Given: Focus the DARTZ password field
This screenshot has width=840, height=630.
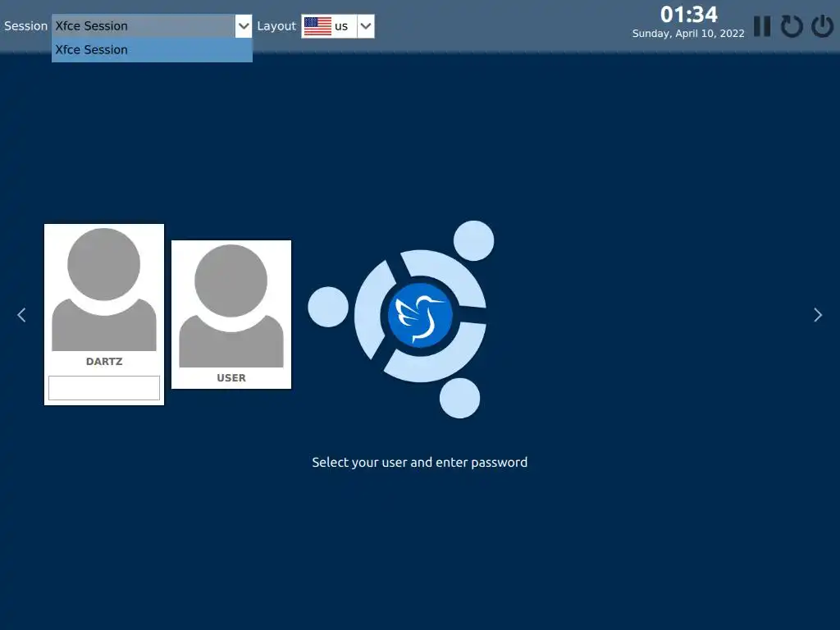Looking at the screenshot, I should click(104, 388).
